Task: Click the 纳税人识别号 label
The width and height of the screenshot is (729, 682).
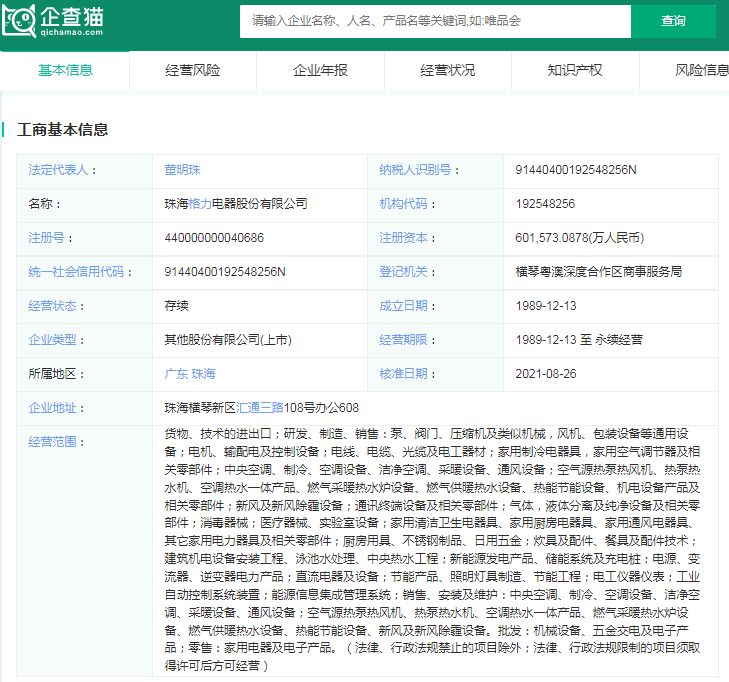Action: click(415, 170)
